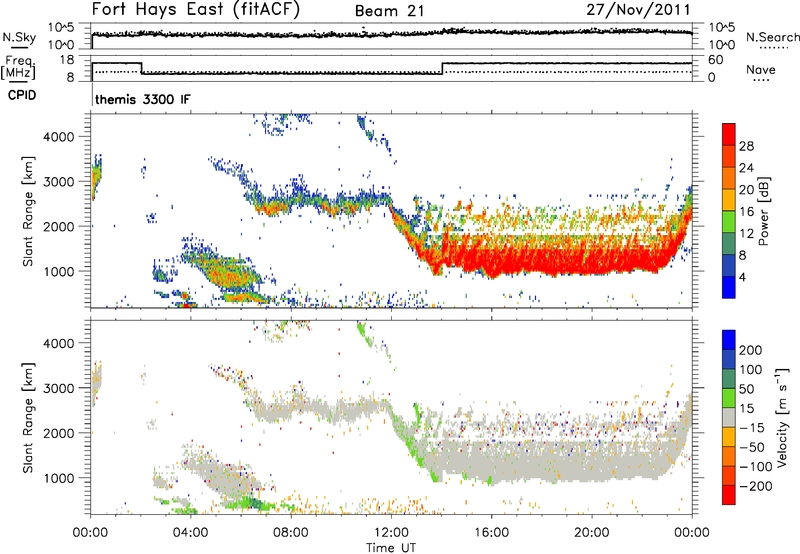Click the "Velocity [m s-1]" colorbar title
The image size is (800, 554).
tap(782, 417)
